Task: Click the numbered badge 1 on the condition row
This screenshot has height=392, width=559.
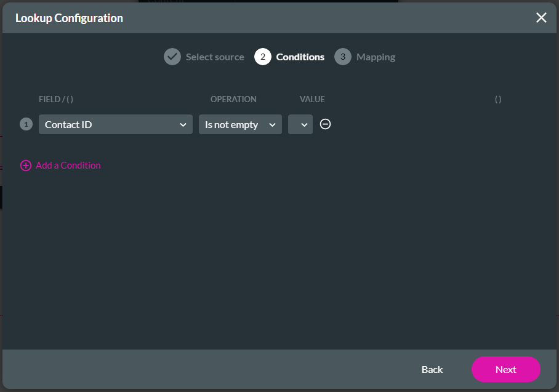Action: [25, 124]
